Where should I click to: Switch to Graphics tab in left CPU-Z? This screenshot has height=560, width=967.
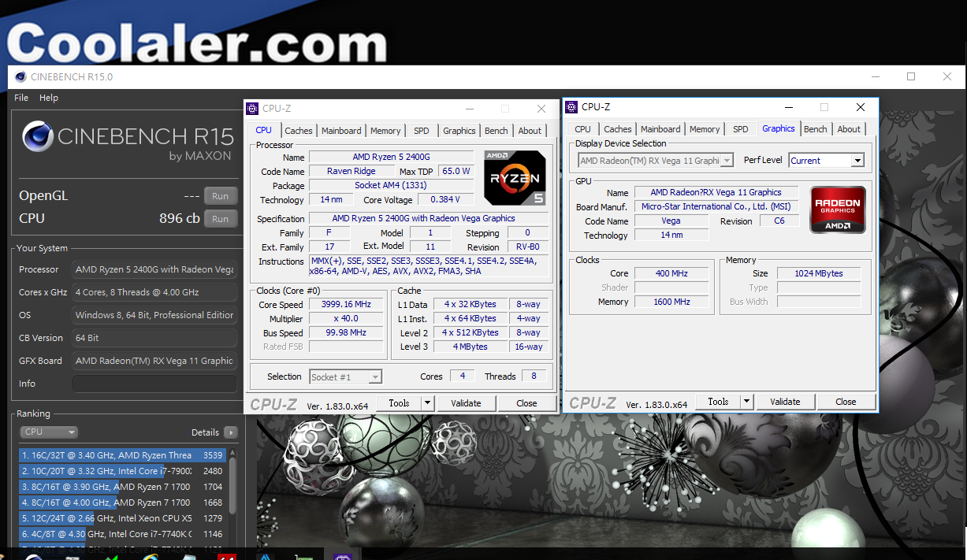pyautogui.click(x=459, y=131)
